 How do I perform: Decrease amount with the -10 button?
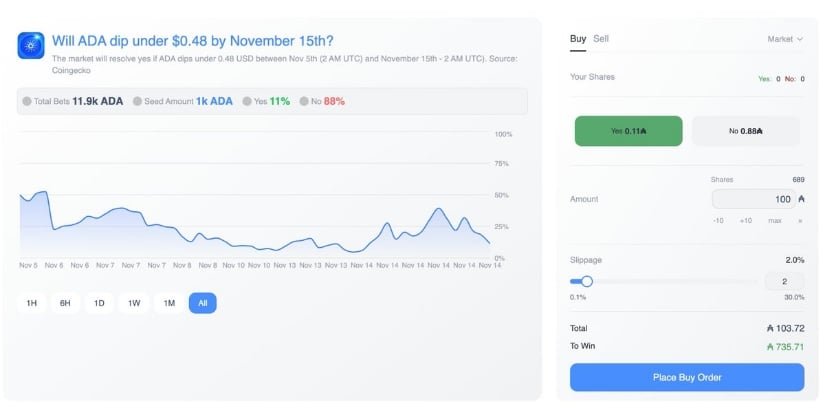point(718,219)
